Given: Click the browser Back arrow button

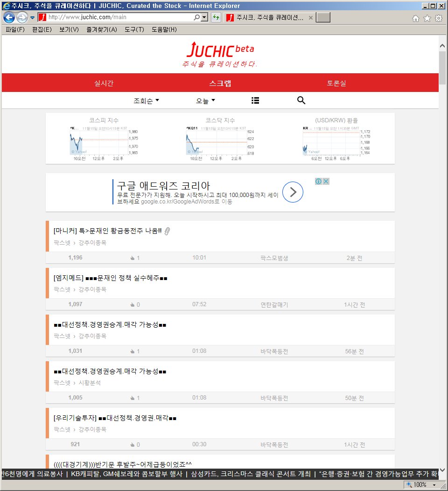Looking at the screenshot, I should pyautogui.click(x=9, y=18).
